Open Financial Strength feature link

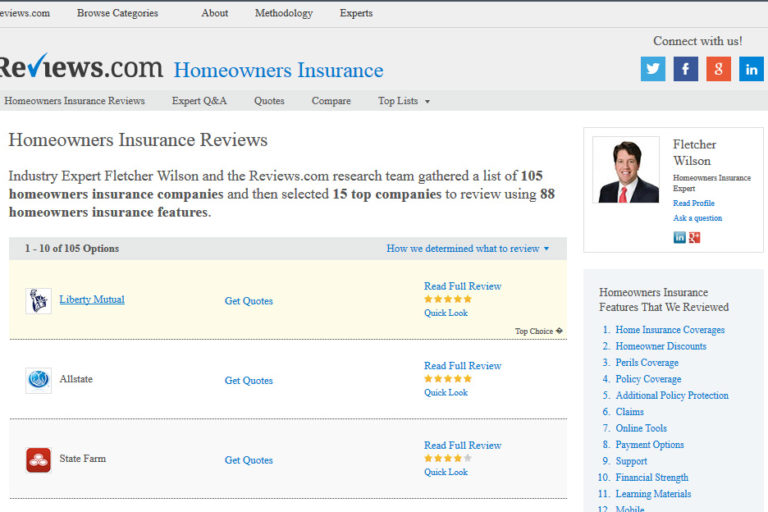652,478
